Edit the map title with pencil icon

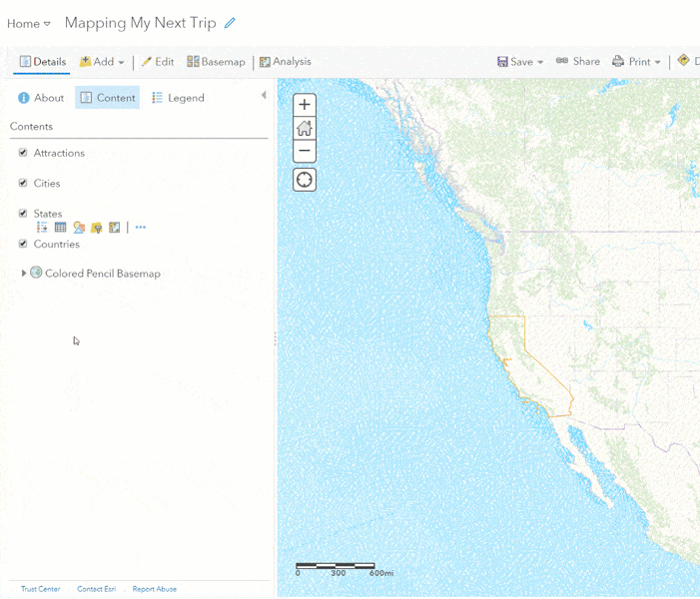231,23
